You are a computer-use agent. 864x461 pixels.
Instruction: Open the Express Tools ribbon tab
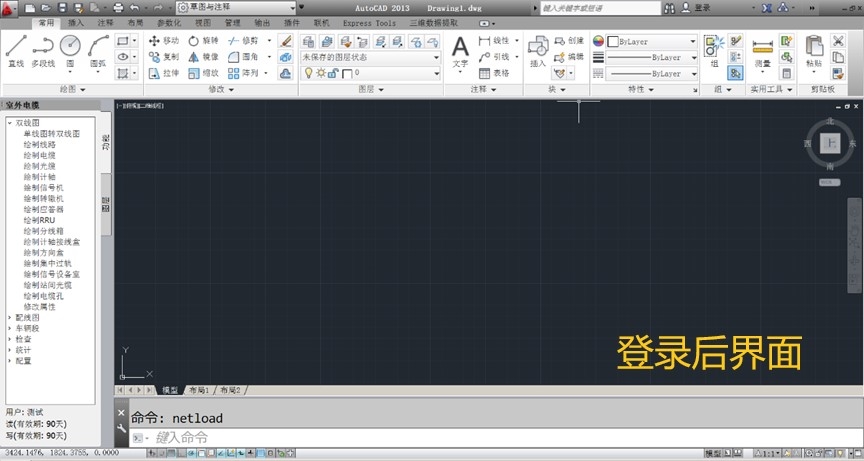tap(369, 23)
